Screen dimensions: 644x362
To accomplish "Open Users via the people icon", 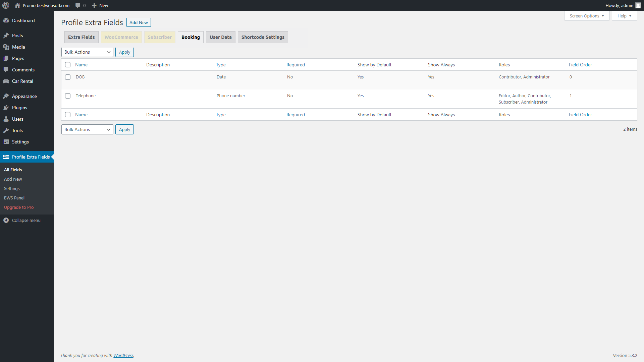I will [x=7, y=119].
